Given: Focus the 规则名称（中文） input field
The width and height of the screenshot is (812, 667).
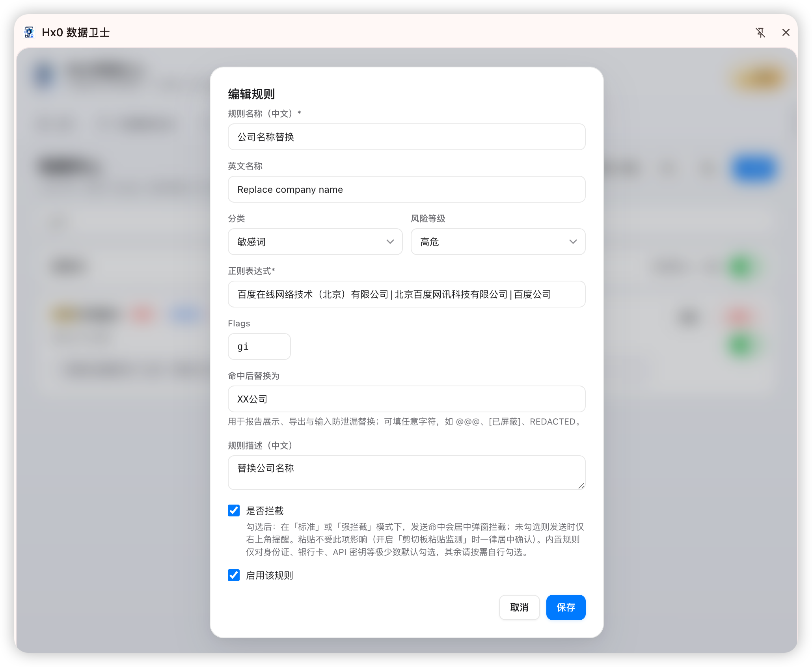Looking at the screenshot, I should [406, 137].
